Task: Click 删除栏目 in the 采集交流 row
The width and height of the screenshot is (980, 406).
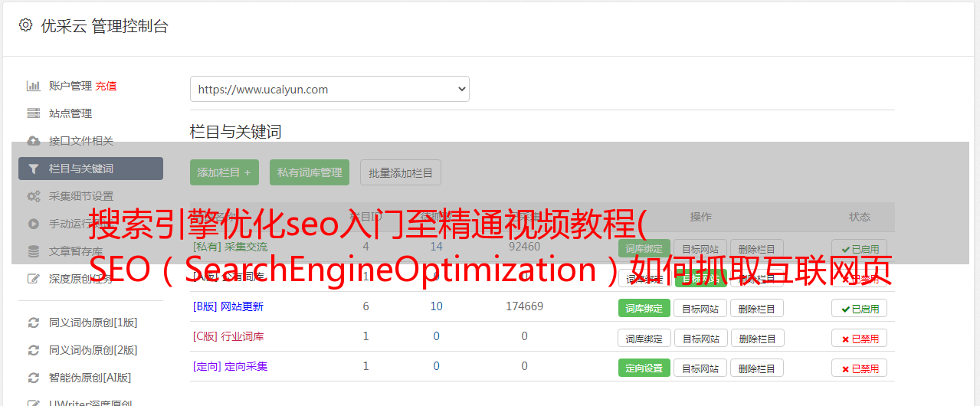Action: pyautogui.click(x=757, y=248)
